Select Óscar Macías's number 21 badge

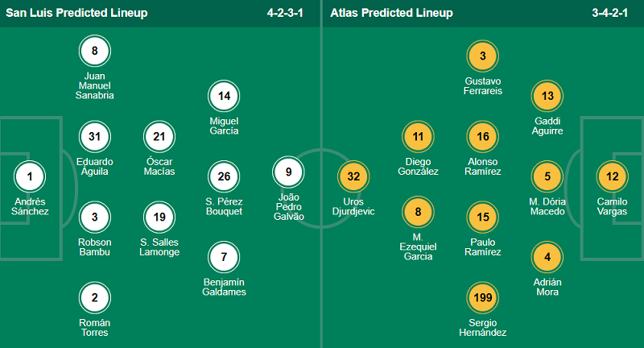pyautogui.click(x=159, y=136)
